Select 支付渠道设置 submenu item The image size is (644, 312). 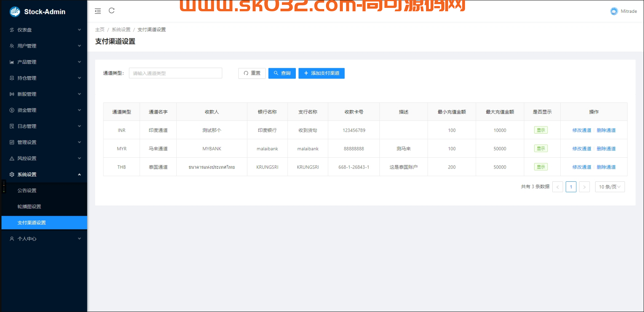44,223
